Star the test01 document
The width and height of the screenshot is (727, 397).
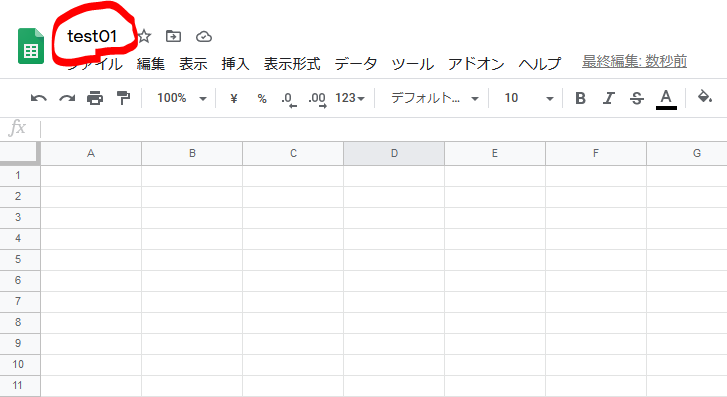(x=144, y=36)
